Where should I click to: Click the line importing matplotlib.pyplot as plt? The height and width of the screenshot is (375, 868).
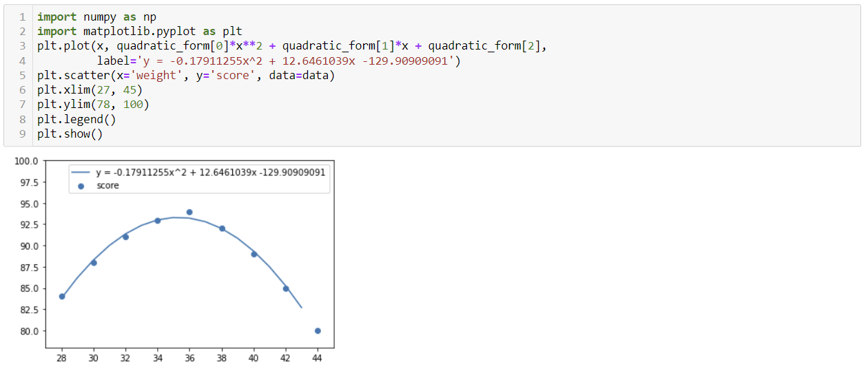140,31
